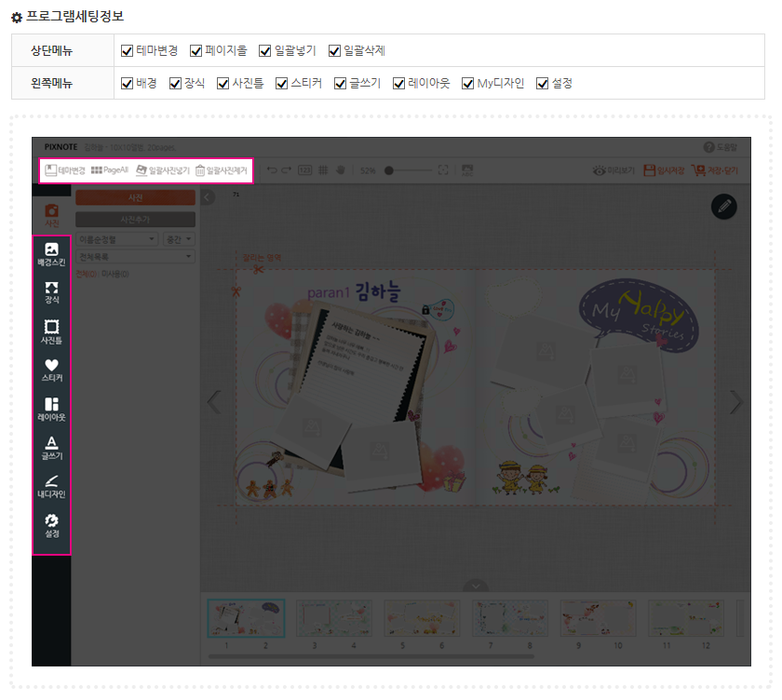Select the pages 9-10 thumbnail

click(x=598, y=618)
